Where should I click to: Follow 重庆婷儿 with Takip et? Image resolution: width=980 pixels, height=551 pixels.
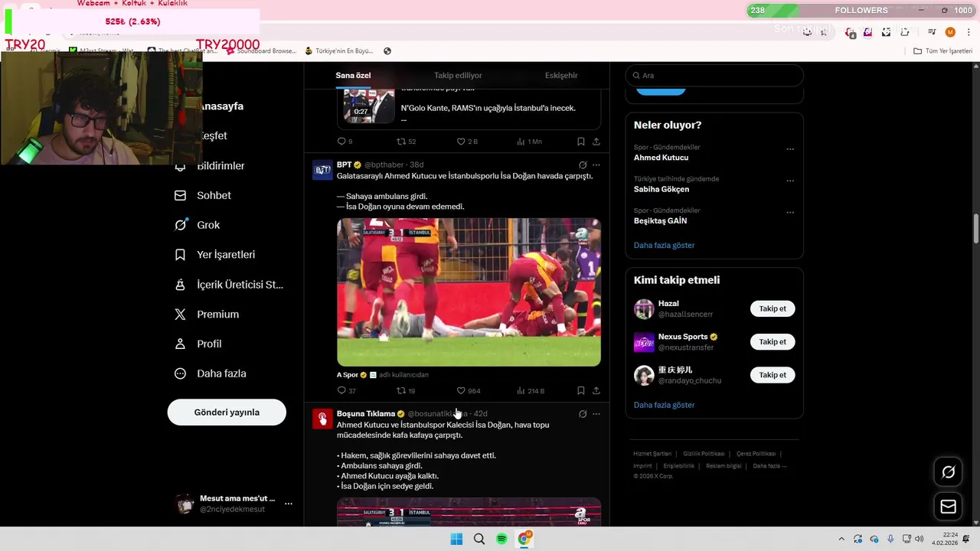(x=773, y=375)
